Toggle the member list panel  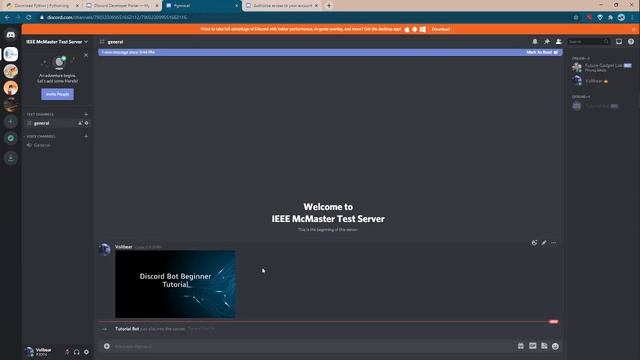coord(559,42)
